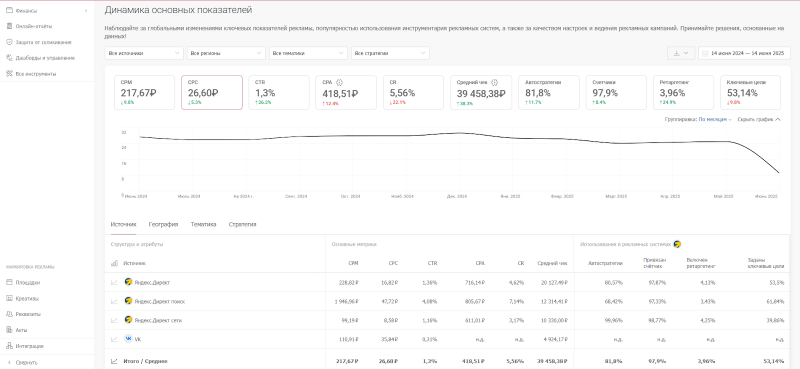Switch to the Тематика tab
The height and width of the screenshot is (369, 800).
204,225
